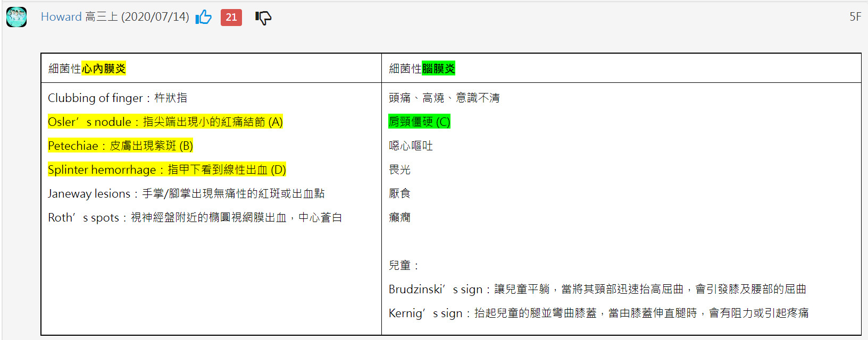Click the 5F floor number label
868x340 pixels.
tap(855, 17)
